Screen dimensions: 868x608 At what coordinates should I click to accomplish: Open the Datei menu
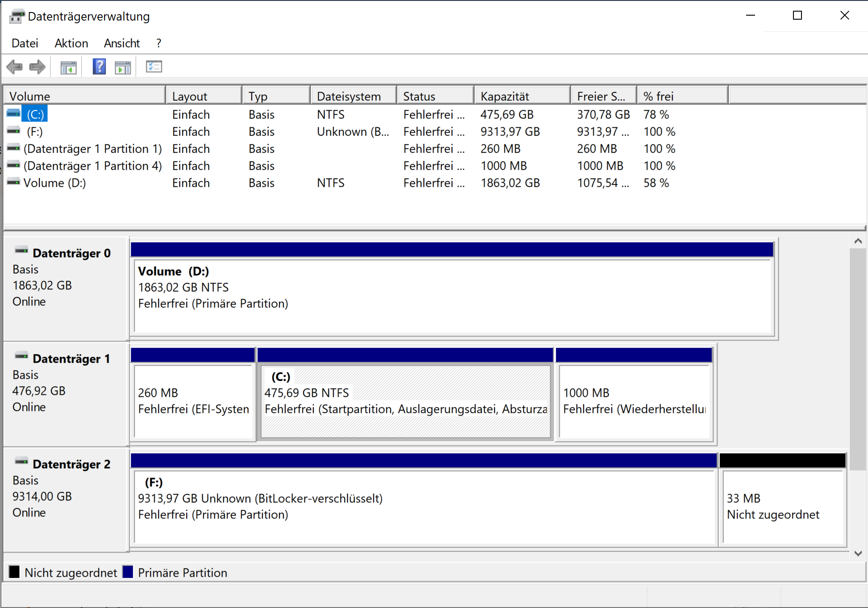[x=25, y=43]
